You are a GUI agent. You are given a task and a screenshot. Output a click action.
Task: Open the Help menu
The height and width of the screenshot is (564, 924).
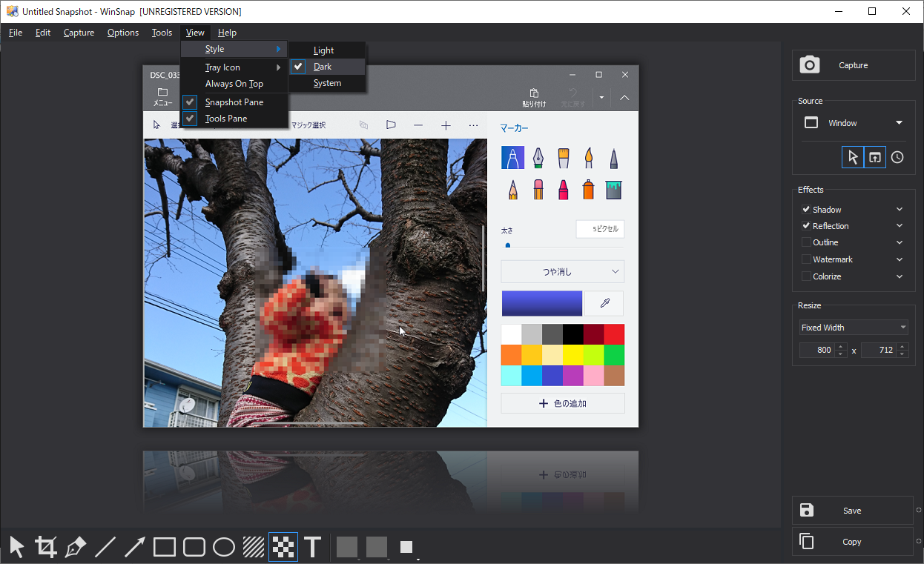[x=227, y=33]
